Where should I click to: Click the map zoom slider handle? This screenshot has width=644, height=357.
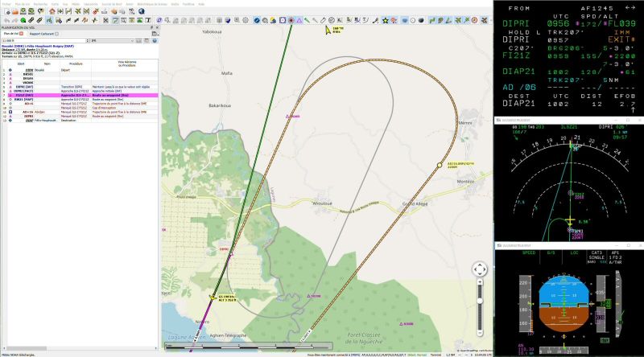pyautogui.click(x=480, y=302)
